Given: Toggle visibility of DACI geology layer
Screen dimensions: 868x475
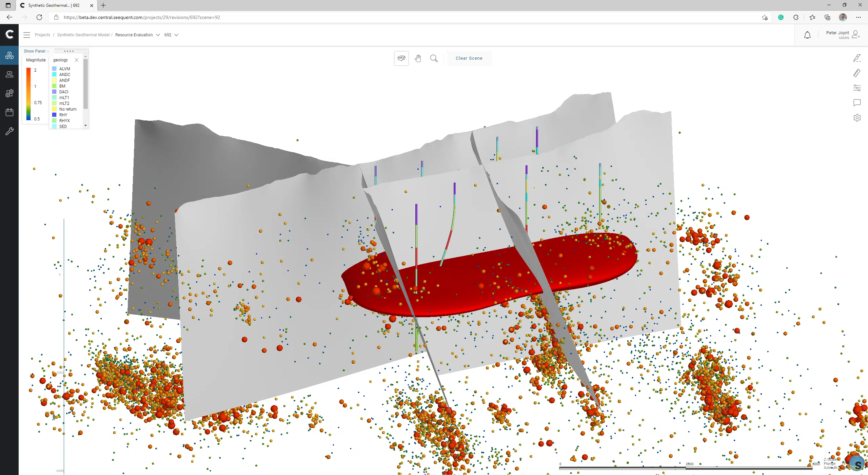Looking at the screenshot, I should [54, 92].
